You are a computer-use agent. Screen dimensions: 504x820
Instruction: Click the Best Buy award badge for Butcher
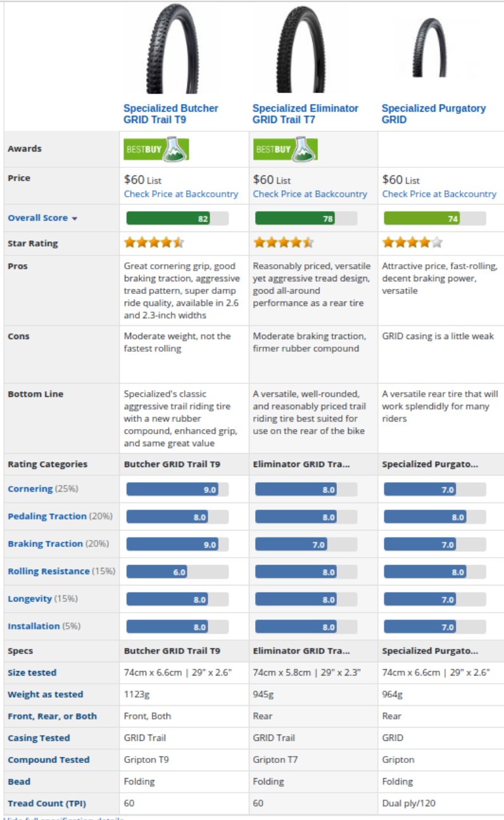(156, 149)
